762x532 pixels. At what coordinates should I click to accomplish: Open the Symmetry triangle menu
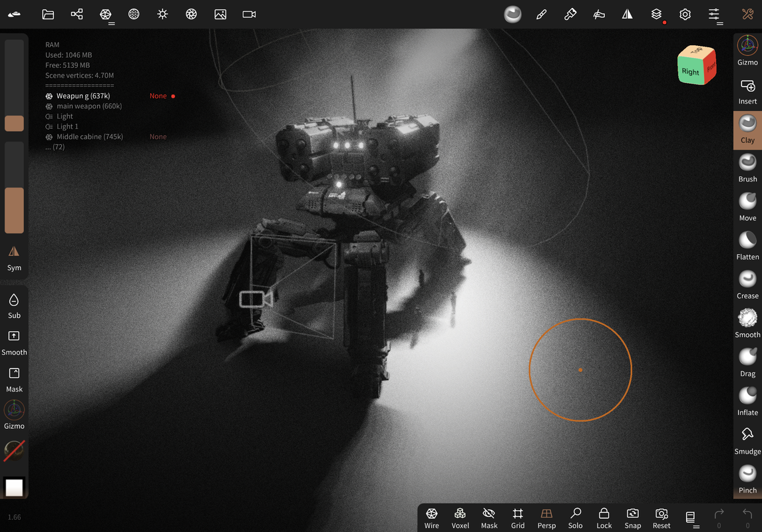[628, 14]
